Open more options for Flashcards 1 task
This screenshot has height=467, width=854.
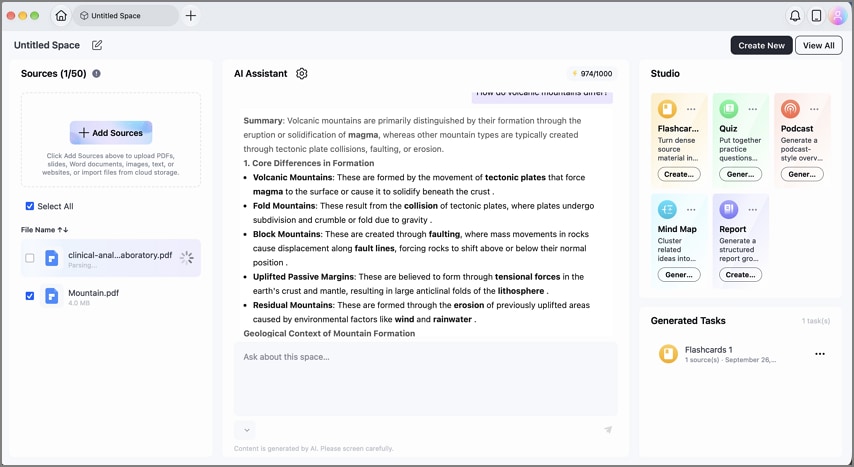pos(820,354)
